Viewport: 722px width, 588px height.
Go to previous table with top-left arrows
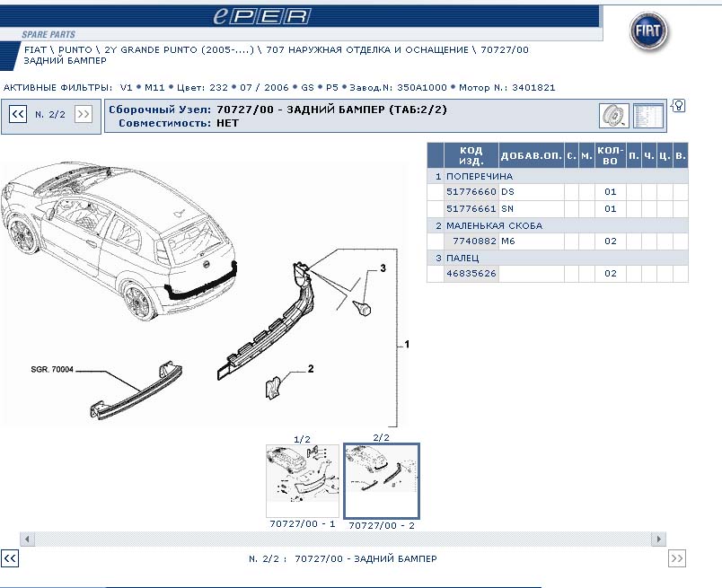17,114
